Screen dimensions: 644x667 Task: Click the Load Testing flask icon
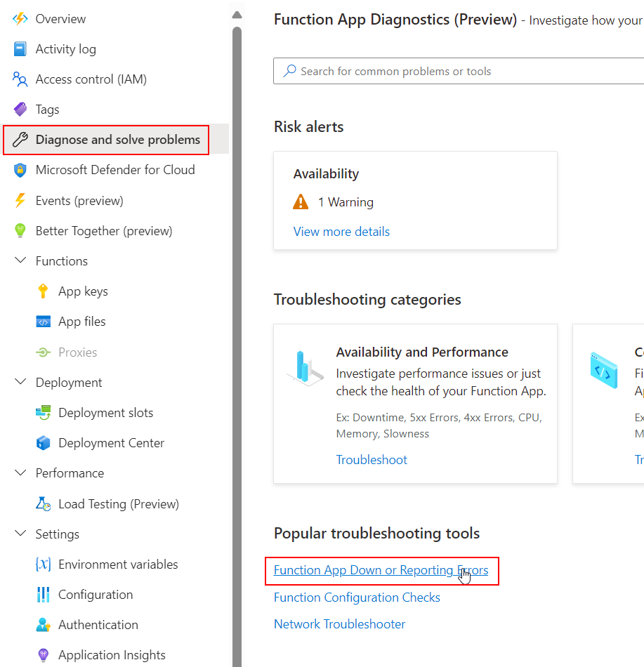click(x=43, y=503)
